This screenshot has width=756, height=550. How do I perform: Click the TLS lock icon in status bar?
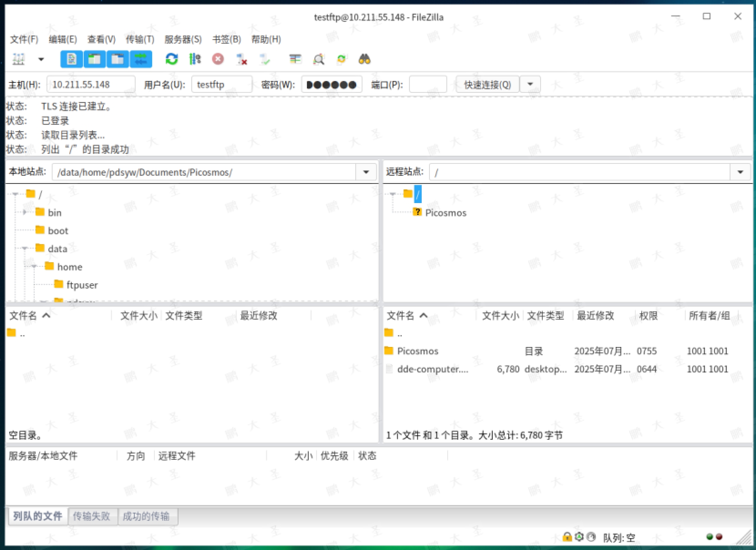[567, 537]
